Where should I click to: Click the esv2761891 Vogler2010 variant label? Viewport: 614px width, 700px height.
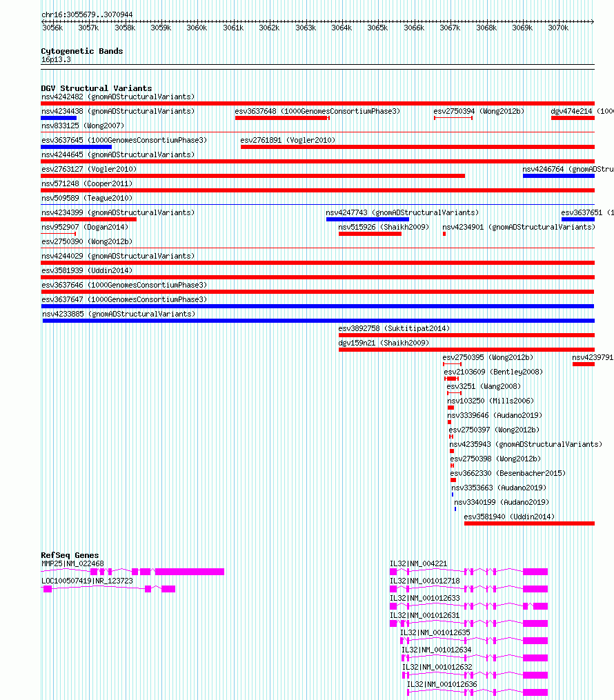tap(288, 140)
